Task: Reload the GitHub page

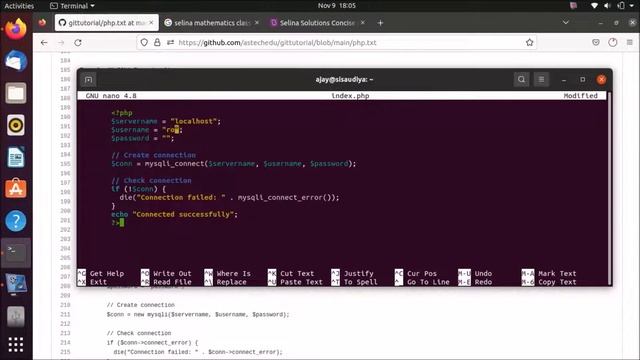Action: click(x=78, y=42)
